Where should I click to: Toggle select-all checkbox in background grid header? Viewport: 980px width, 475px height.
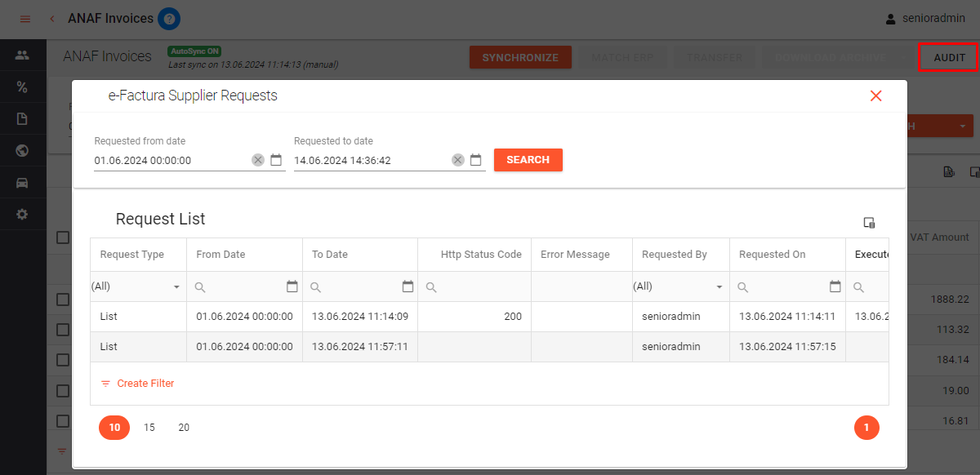tap(63, 237)
